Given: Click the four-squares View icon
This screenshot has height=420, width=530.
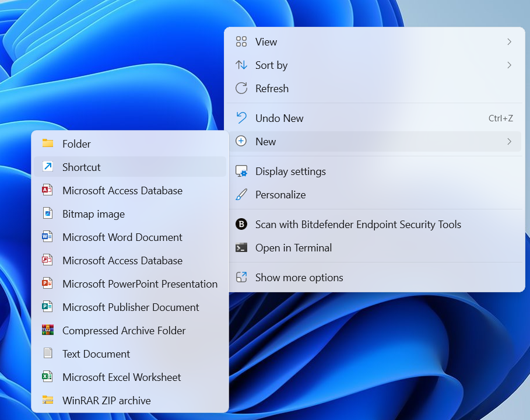Looking at the screenshot, I should point(241,41).
